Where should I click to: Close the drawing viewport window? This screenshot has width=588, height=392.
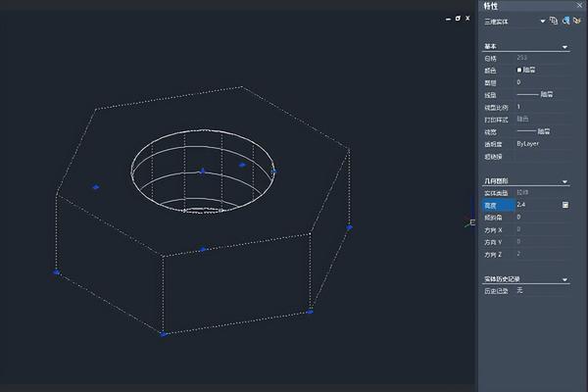[467, 18]
